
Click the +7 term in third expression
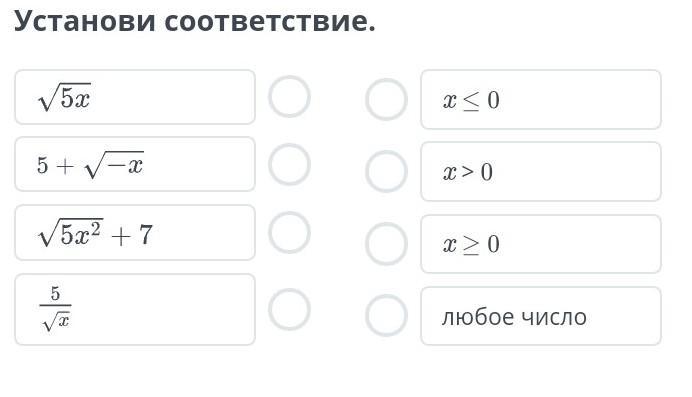(132, 235)
